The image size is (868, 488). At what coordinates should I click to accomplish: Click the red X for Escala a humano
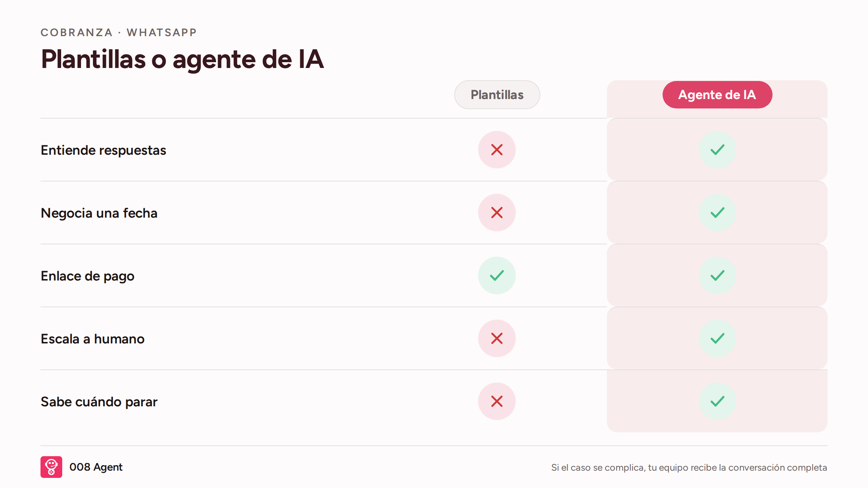pos(497,338)
